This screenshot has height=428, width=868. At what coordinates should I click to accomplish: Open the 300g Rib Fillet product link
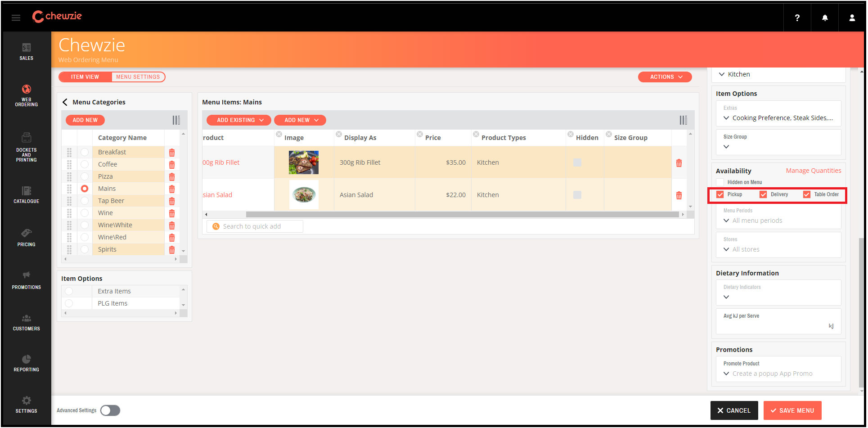[x=221, y=162]
